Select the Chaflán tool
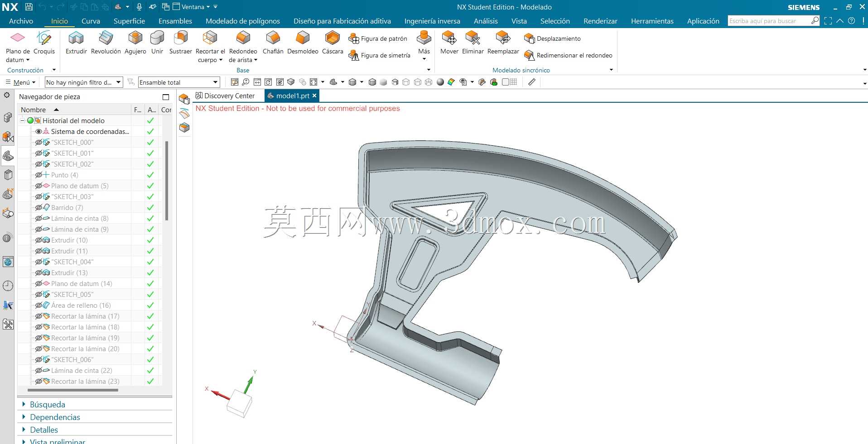This screenshot has width=868, height=444. tap(273, 43)
